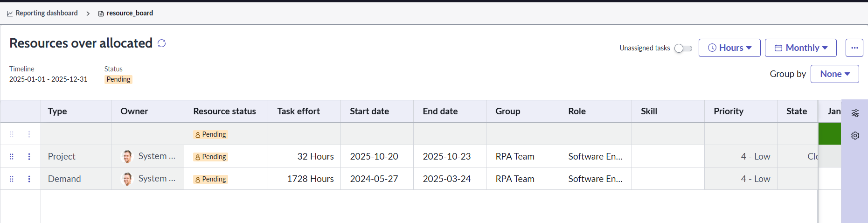This screenshot has height=223, width=868.
Task: Click the Resource status column header
Action: 224,111
